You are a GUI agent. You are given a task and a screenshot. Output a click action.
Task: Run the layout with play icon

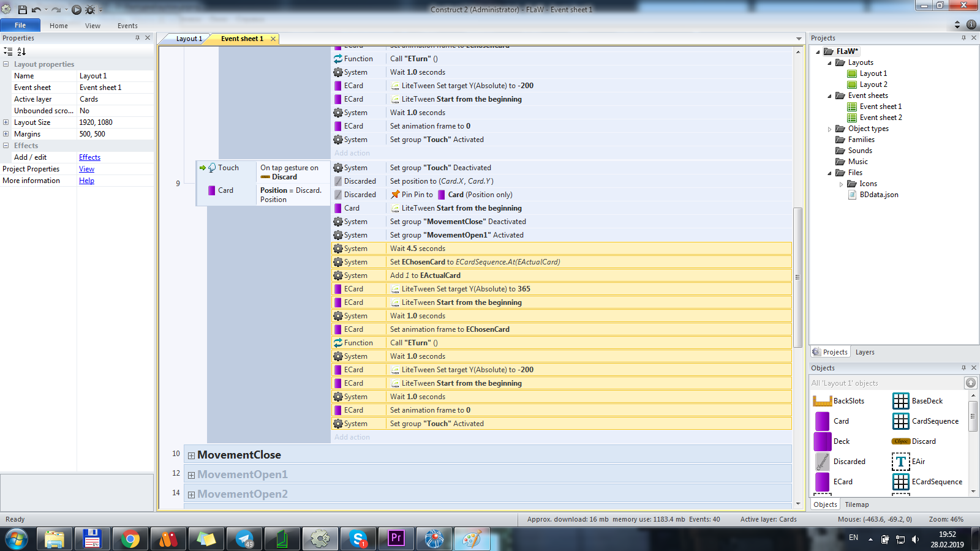click(x=77, y=10)
